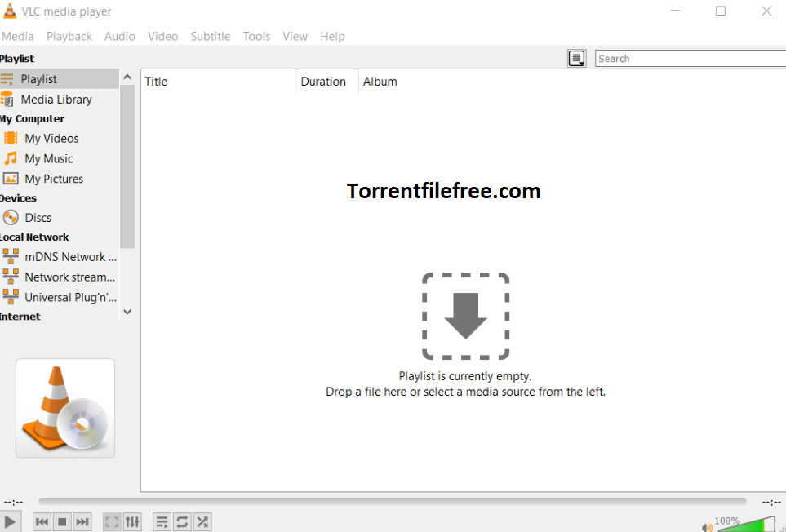
Task: Maximize the VLC window
Action: (721, 11)
